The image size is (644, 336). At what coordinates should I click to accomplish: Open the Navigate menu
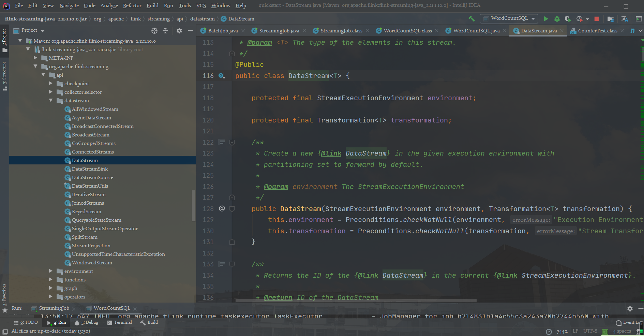(x=69, y=5)
